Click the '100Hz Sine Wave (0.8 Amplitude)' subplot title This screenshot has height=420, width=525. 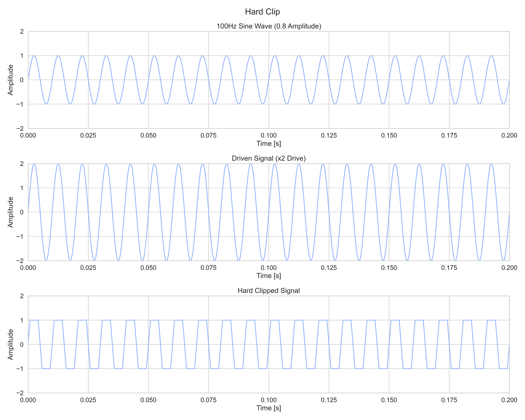click(x=269, y=26)
